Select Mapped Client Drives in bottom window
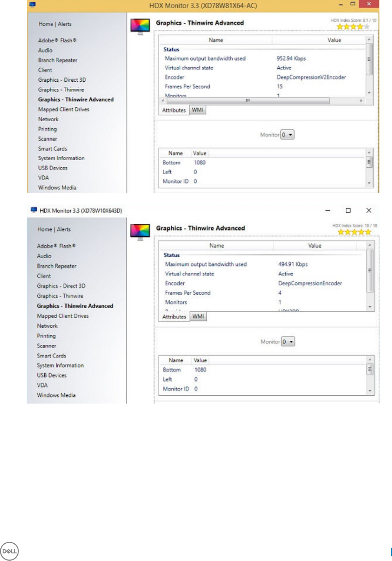Viewport: 392px width, 561px height. (x=63, y=316)
